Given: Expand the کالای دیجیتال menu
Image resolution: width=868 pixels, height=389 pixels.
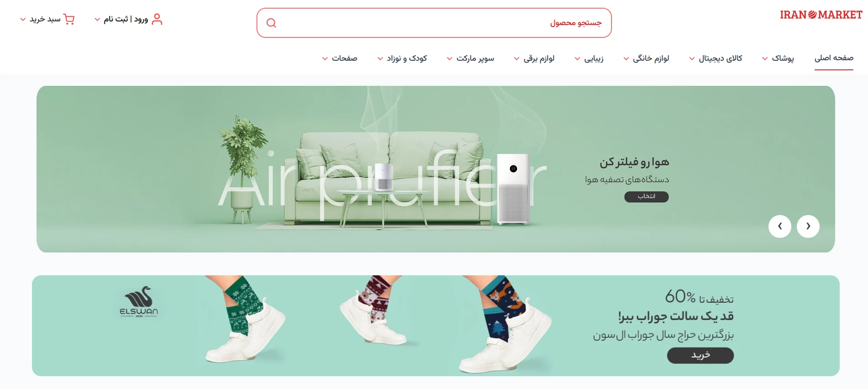Looking at the screenshot, I should pos(716,58).
